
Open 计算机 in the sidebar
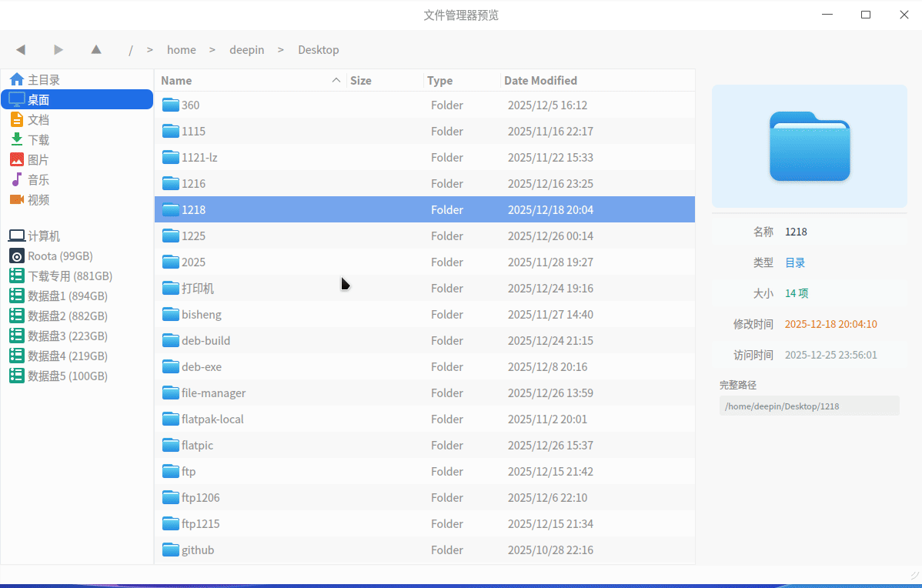click(x=77, y=236)
